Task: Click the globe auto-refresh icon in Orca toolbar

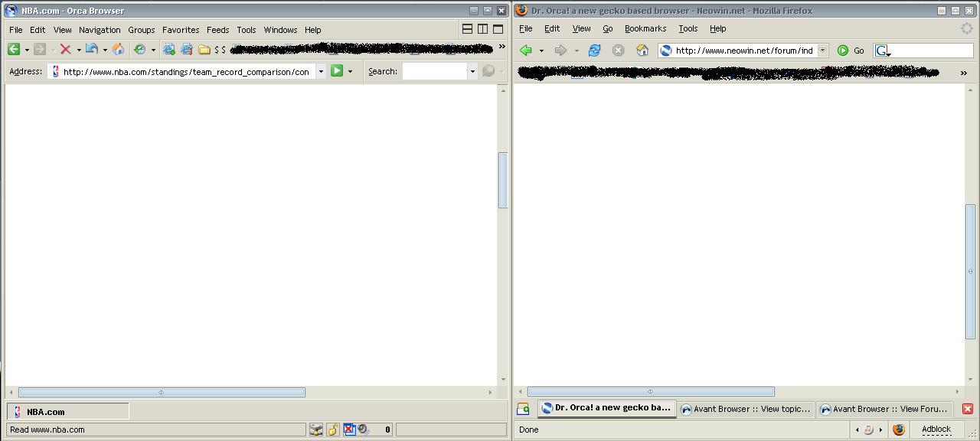Action: tap(141, 49)
